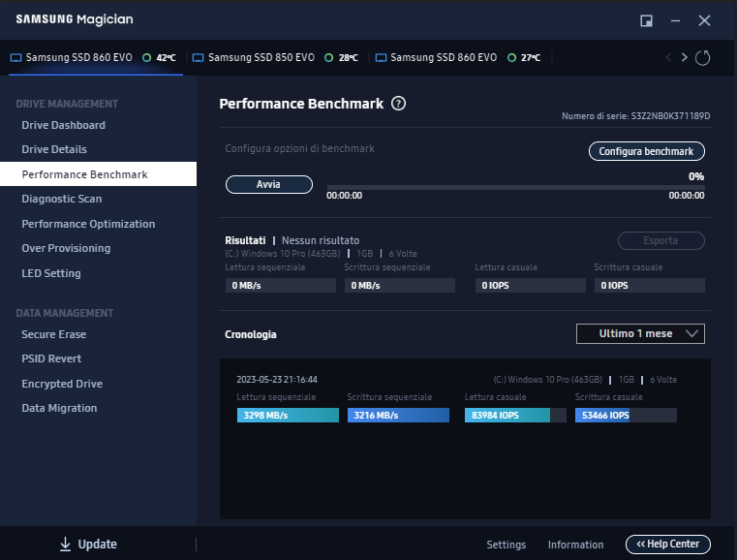Click the Cronologia heading

point(251,334)
